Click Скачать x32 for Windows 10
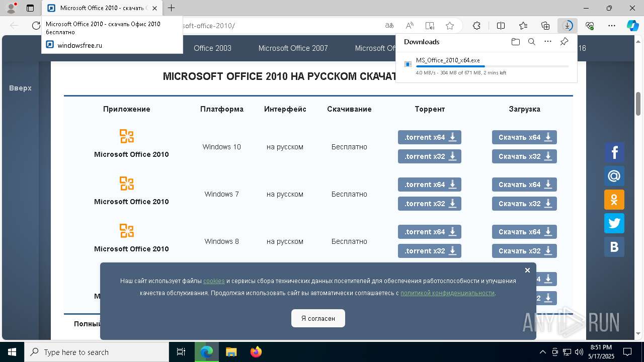The height and width of the screenshot is (362, 644). (524, 156)
